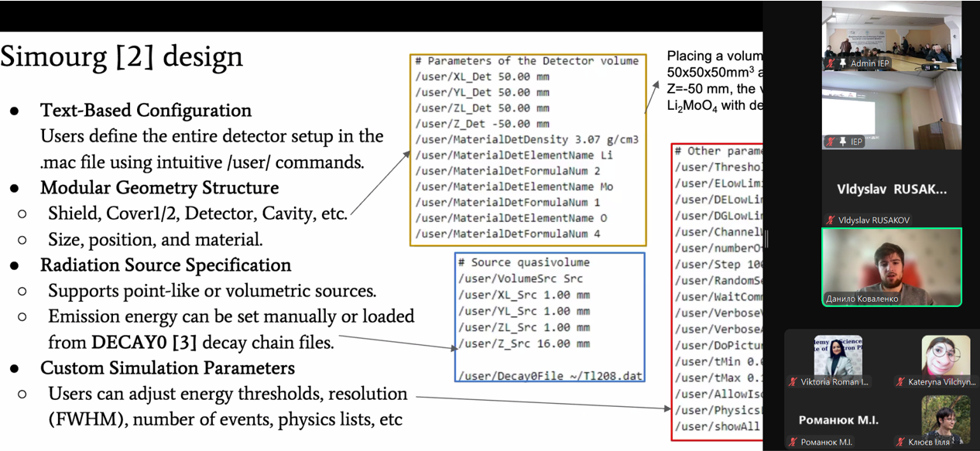
Task: Click '/user/MaterialDetElementName Li' line
Action: pos(514,155)
